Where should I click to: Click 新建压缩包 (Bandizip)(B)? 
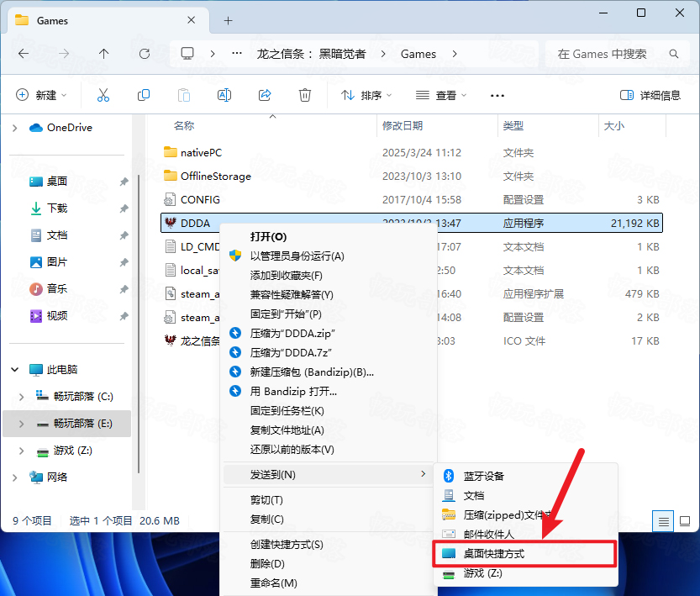[x=328, y=372]
